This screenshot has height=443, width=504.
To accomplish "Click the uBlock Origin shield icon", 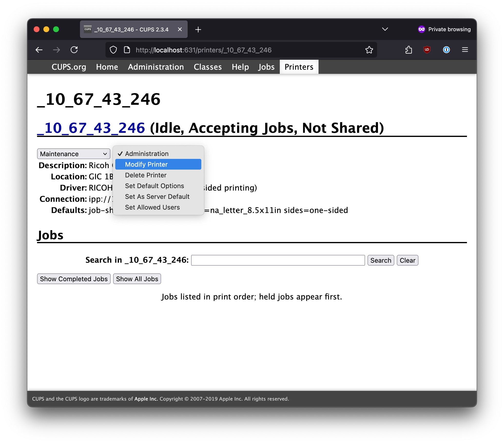I will (427, 50).
